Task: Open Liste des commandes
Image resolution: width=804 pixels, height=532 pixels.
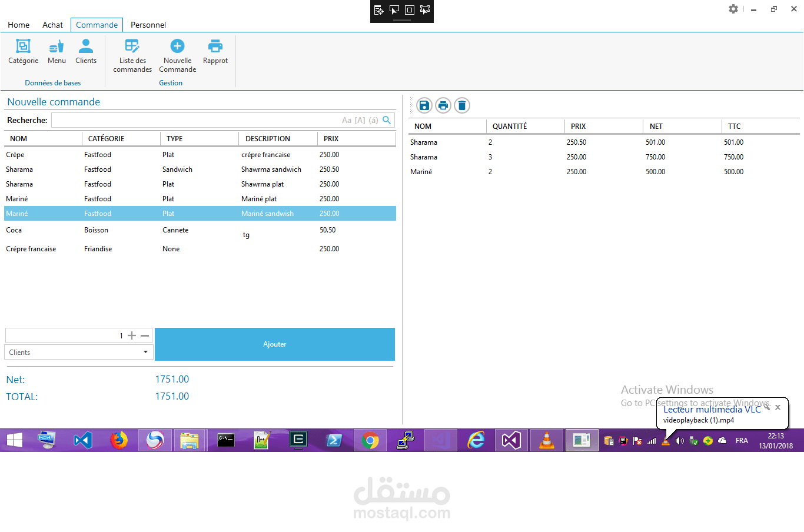Action: (x=132, y=55)
